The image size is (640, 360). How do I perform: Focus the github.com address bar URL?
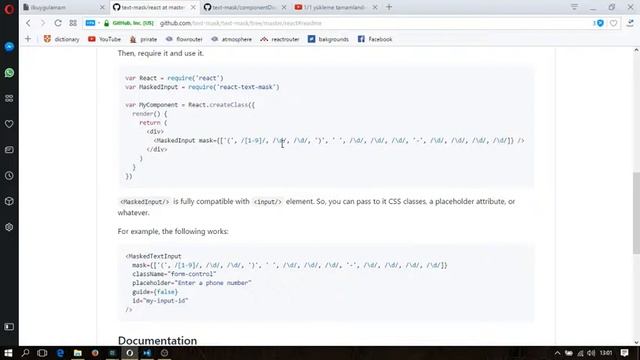point(241,23)
